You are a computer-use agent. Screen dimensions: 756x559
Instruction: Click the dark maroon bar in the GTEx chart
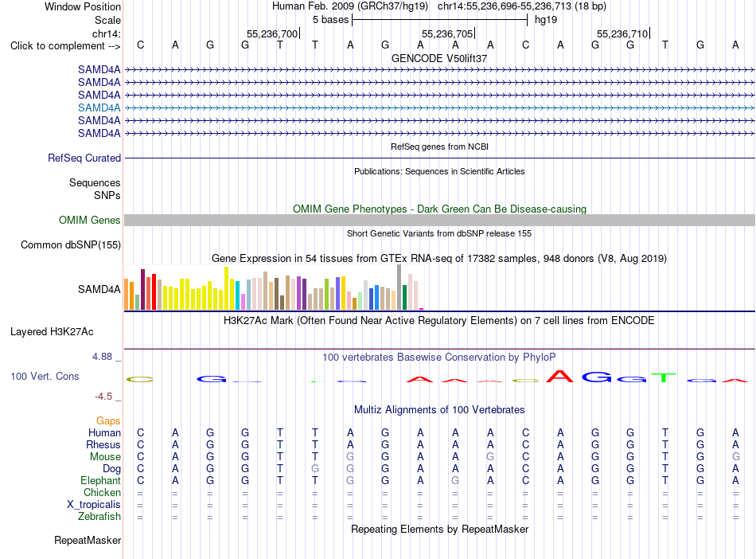(142, 289)
